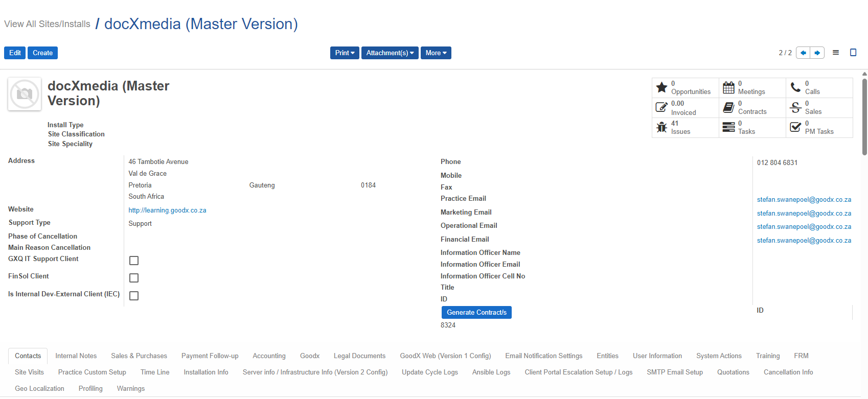Screen dimensions: 868x399
Task: Open the Print dropdown
Action: point(345,53)
